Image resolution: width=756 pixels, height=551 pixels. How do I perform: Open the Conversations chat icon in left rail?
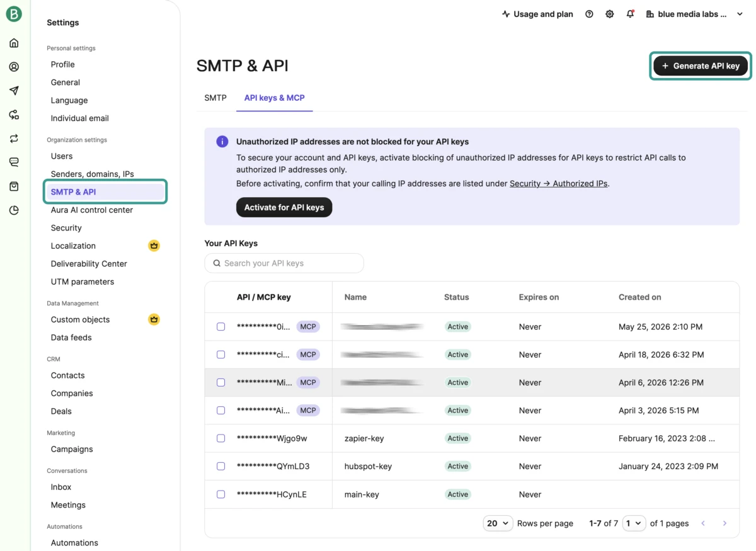(x=14, y=162)
